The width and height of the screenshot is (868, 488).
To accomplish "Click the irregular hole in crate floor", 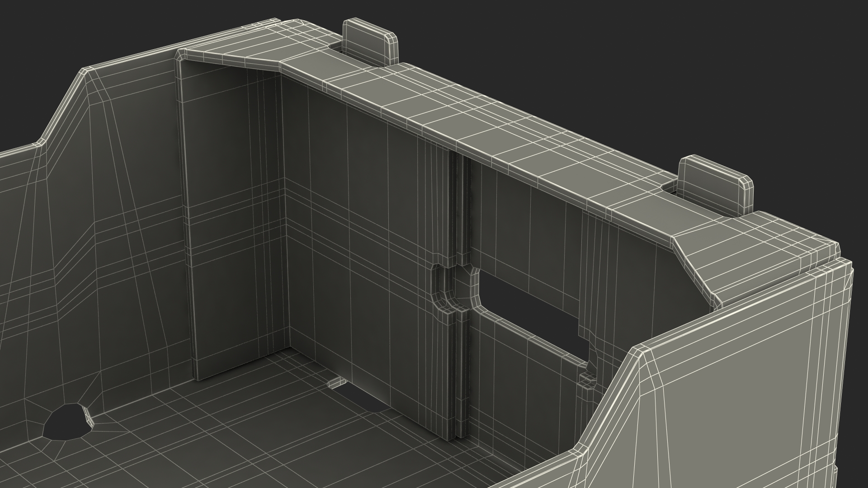I will click(x=67, y=421).
